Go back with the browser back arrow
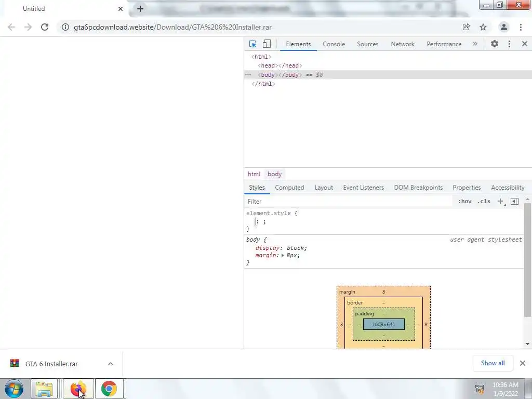The width and height of the screenshot is (532, 399). 11,27
